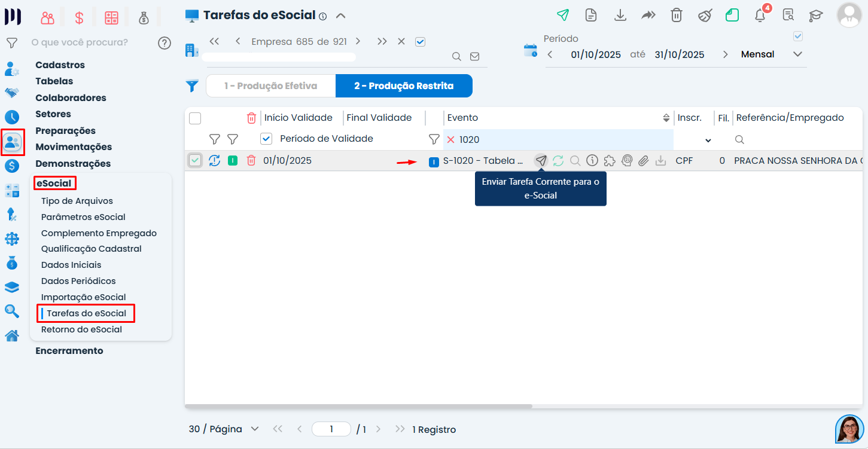This screenshot has height=449, width=868.
Task: Click red trash icon in grid header
Action: tap(251, 118)
